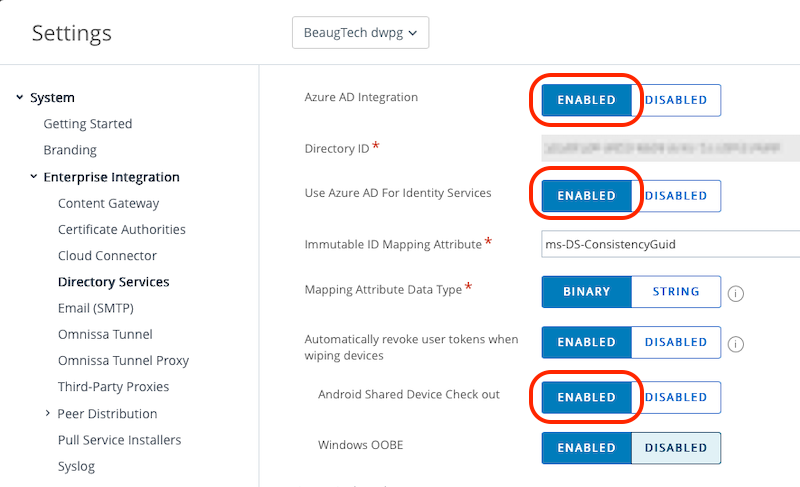This screenshot has height=487, width=800.
Task: Set Use Azure AD For Identity Services to Disabled
Action: tap(676, 196)
